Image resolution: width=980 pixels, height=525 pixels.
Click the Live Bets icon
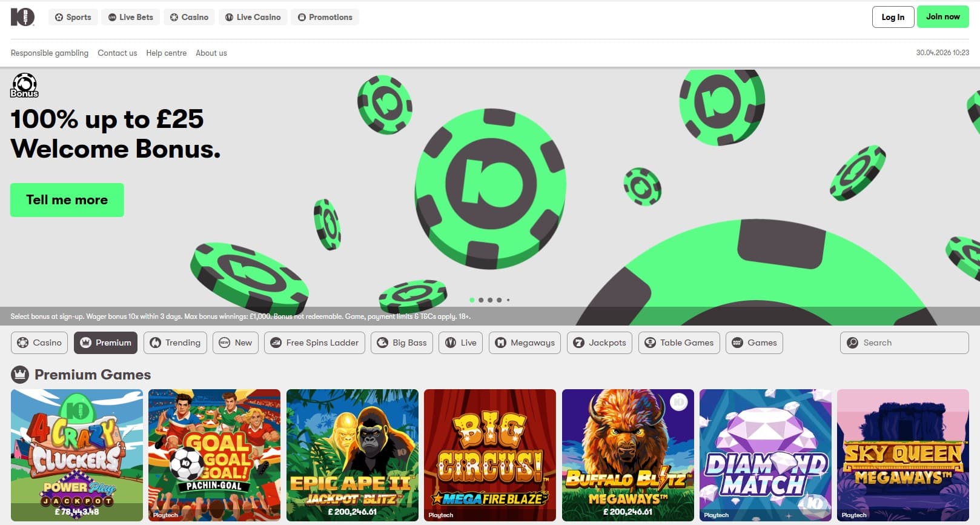click(x=112, y=18)
